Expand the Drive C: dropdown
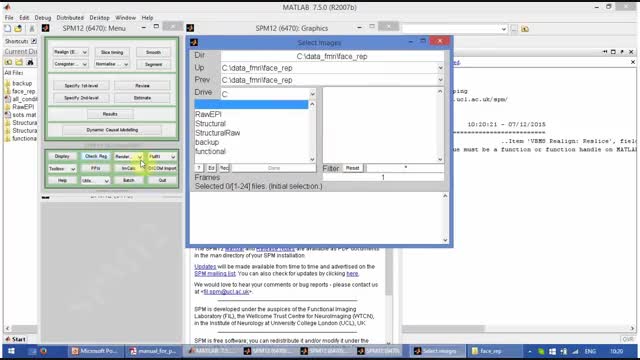640x360 pixels. pos(313,94)
